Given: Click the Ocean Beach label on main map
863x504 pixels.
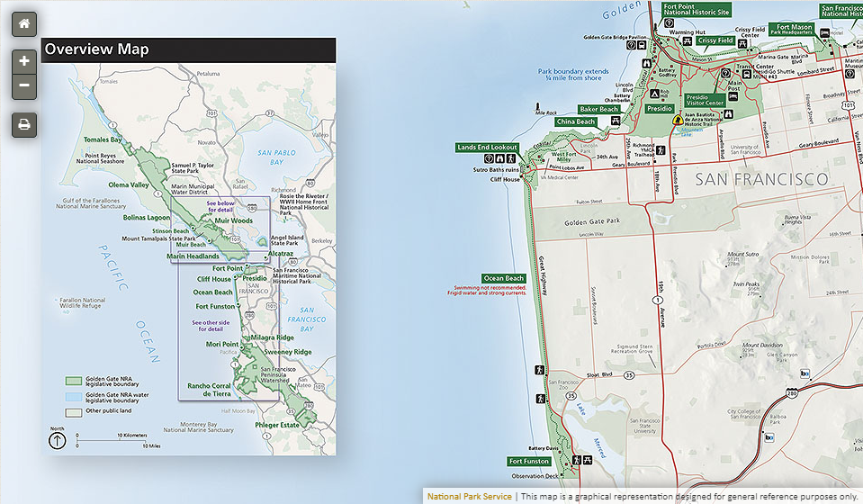Looking at the screenshot, I should [504, 278].
